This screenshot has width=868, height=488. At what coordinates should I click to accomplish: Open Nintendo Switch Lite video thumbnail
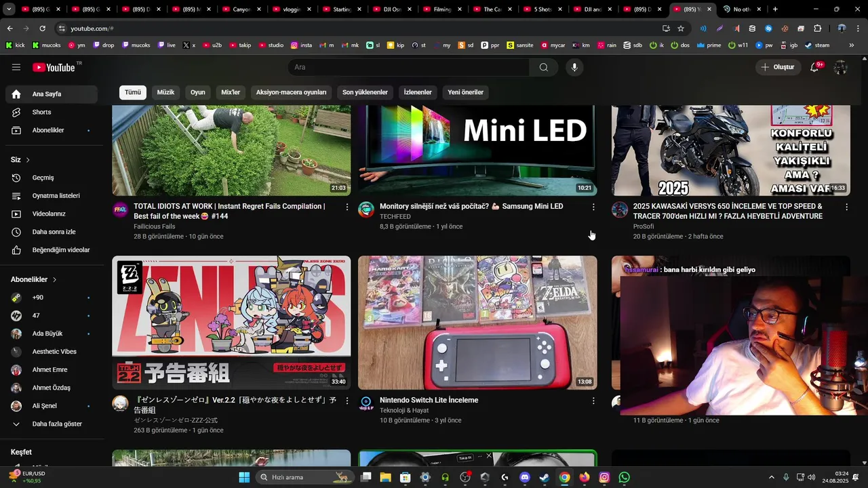tap(477, 323)
